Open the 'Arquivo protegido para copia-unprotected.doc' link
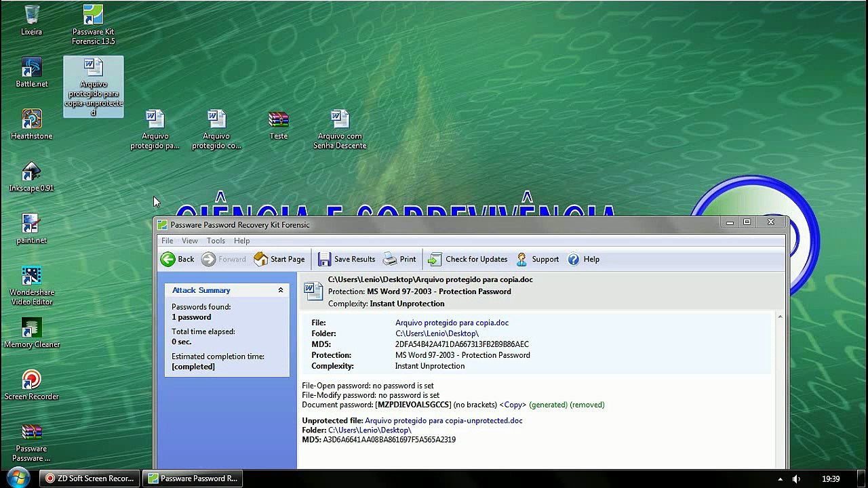 click(x=443, y=420)
